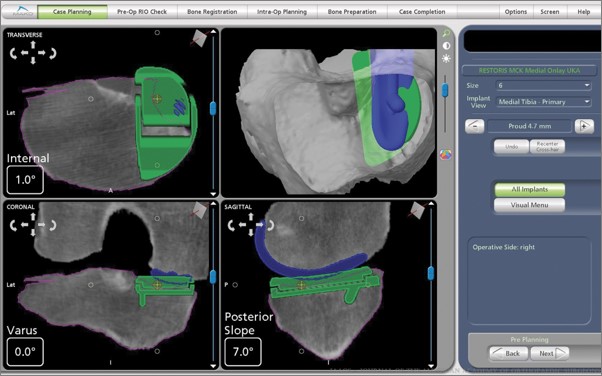Rotate implant clockwise in Transverse view

(53, 53)
